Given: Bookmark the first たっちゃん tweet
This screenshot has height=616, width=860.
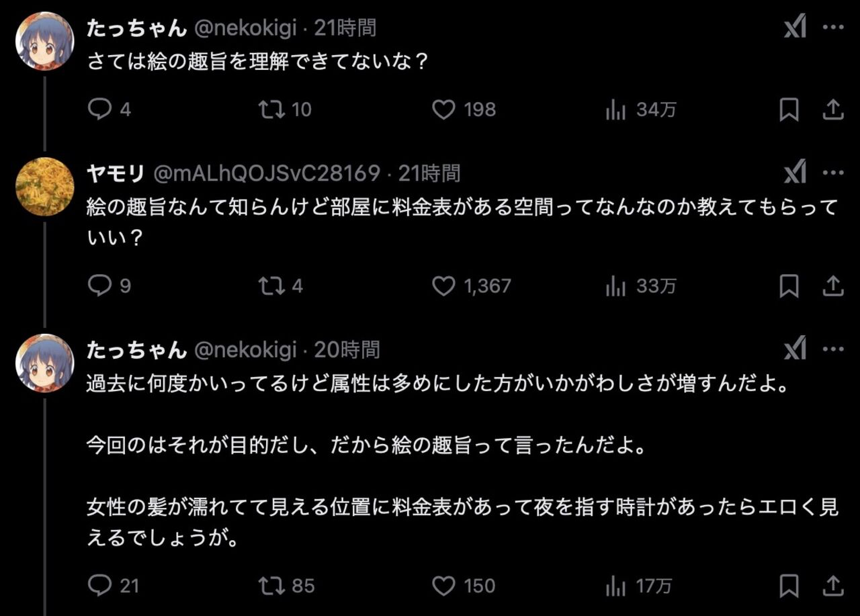Looking at the screenshot, I should point(789,109).
